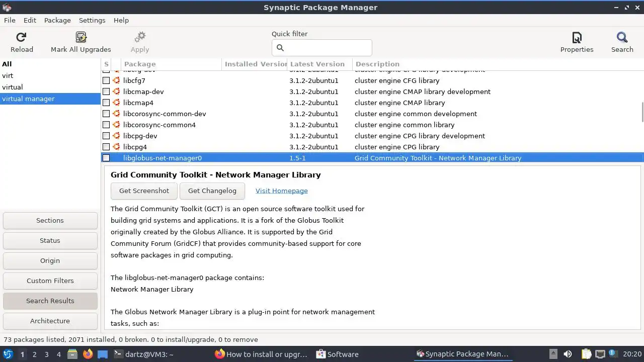The height and width of the screenshot is (362, 644).
Task: Click the Reload toolbar icon
Action: [21, 37]
